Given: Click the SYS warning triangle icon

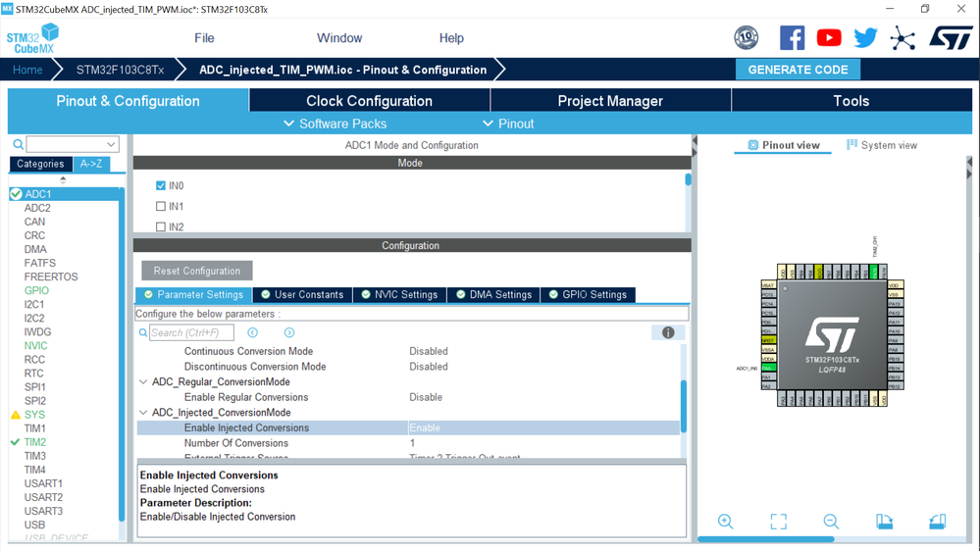Looking at the screenshot, I should click(x=16, y=415).
